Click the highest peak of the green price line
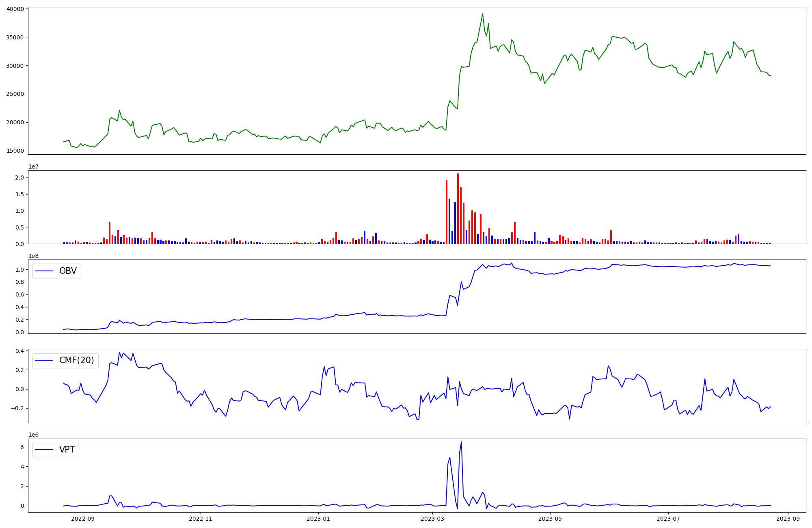This screenshot has width=812, height=528. click(x=482, y=14)
